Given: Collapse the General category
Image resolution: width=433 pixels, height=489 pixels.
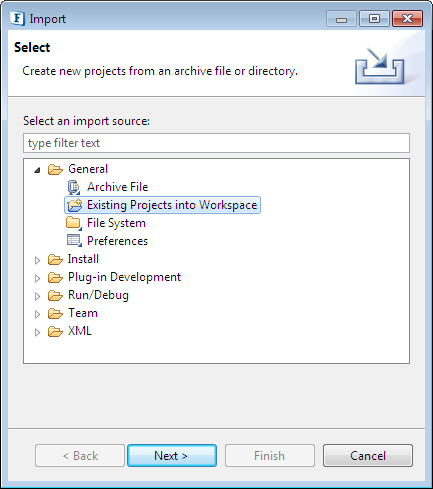Looking at the screenshot, I should tap(37, 170).
